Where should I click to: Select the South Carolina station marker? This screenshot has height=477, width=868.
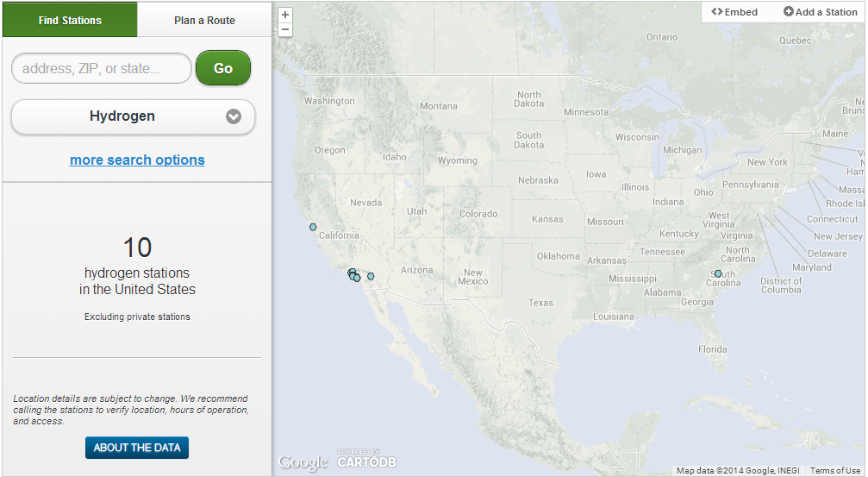(718, 273)
